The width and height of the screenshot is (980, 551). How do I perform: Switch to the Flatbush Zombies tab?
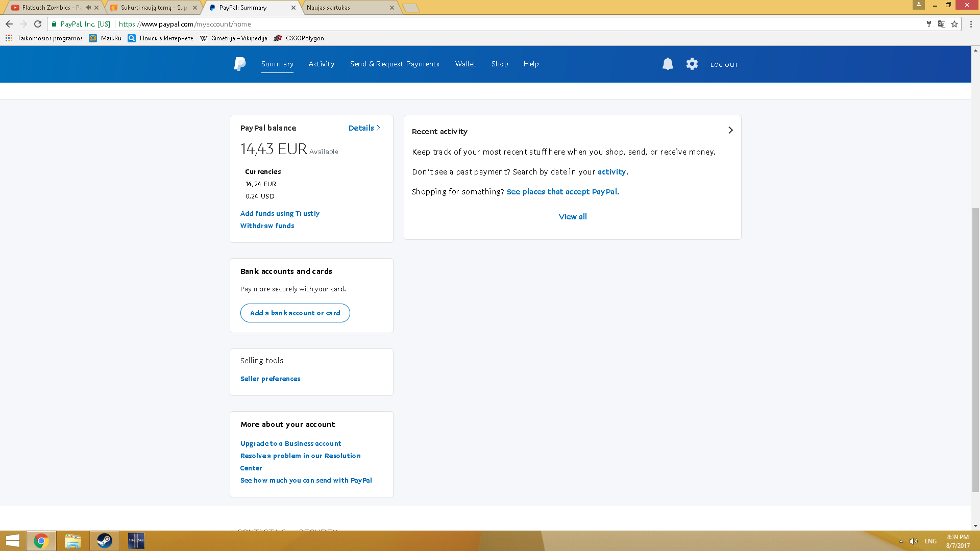coord(51,8)
